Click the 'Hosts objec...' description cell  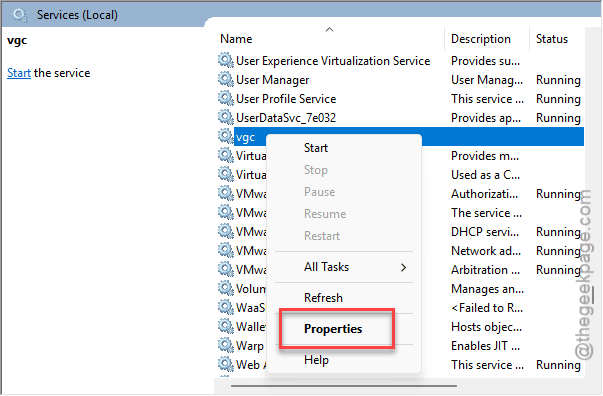(486, 327)
